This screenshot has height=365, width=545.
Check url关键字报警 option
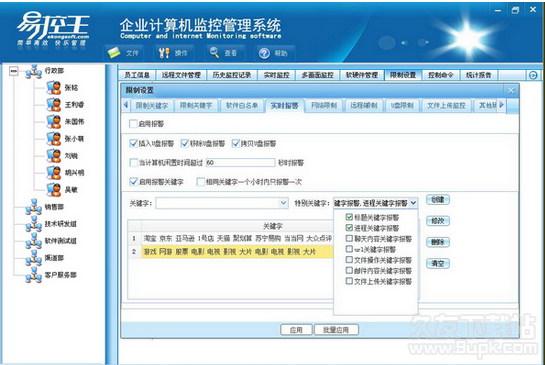[349, 249]
